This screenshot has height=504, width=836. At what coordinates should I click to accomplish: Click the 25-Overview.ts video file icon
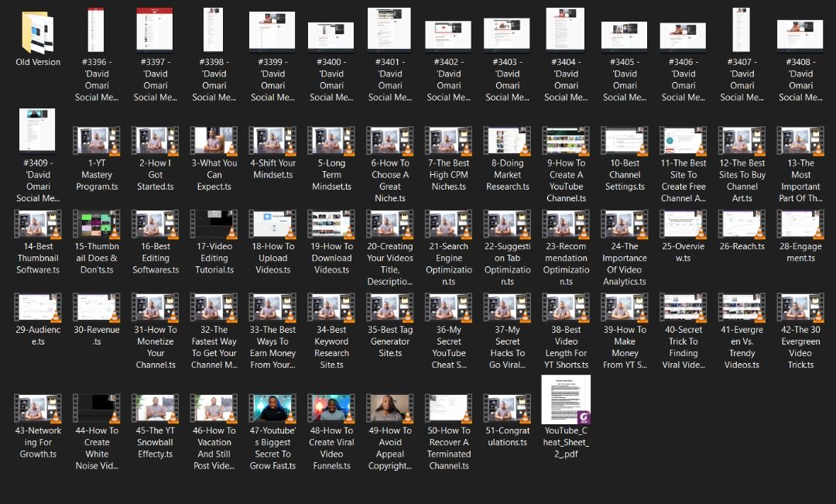coord(683,225)
